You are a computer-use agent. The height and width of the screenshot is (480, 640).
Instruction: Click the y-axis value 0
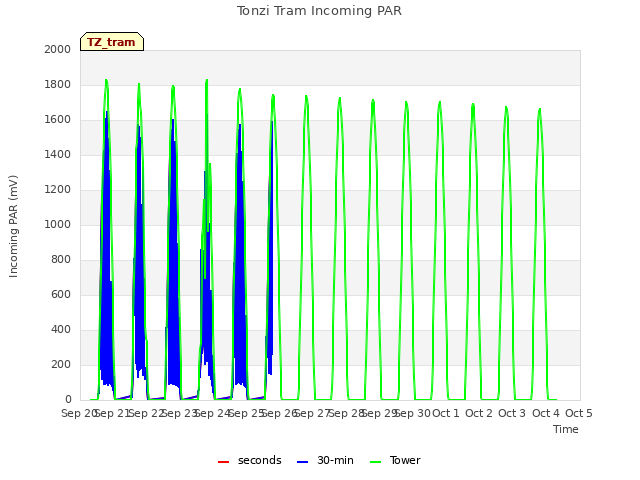tap(68, 400)
